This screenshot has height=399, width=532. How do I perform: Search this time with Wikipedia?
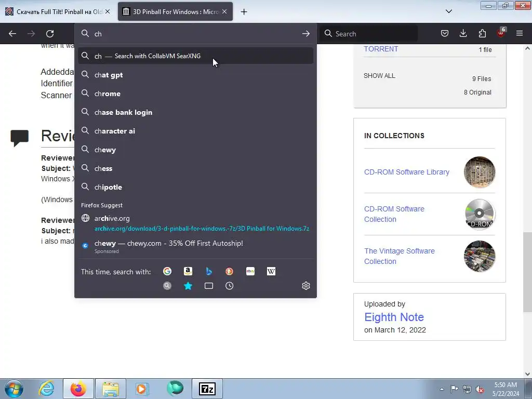point(271,271)
